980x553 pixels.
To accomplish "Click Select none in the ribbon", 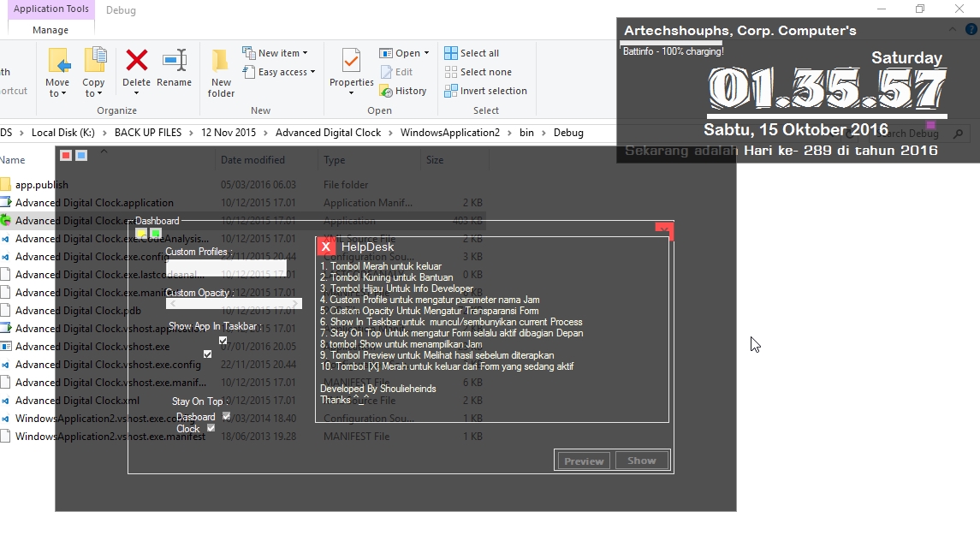I will 478,72.
